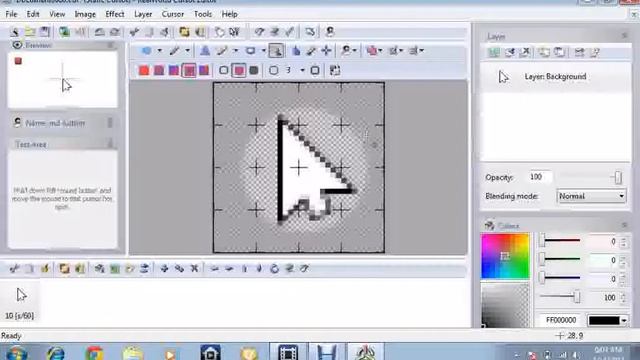Open Internet Explorer from the taskbar

click(56, 353)
